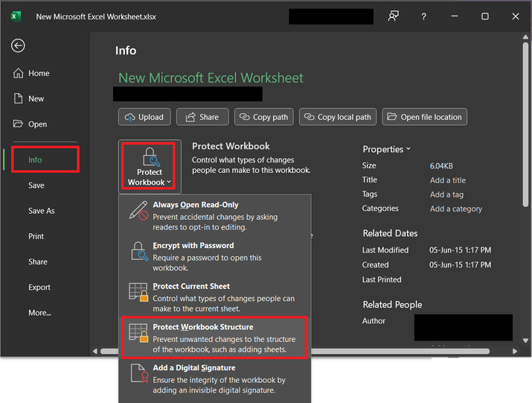Image resolution: width=532 pixels, height=403 pixels.
Task: Click the scroll down arrow of the vertical scrollbar
Action: 525,340
